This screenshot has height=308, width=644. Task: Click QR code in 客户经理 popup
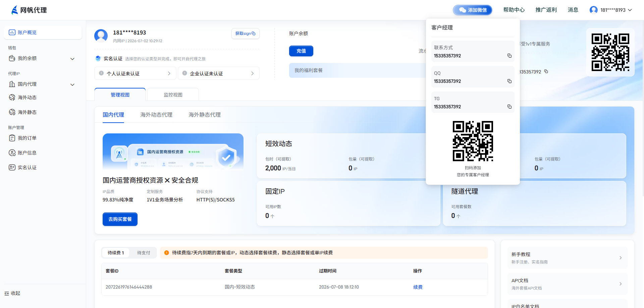coord(473,141)
